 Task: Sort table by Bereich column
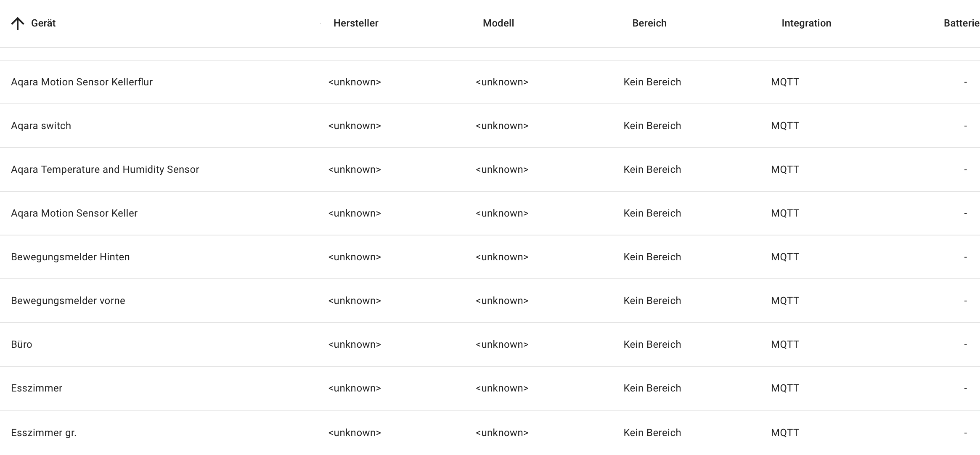(649, 23)
